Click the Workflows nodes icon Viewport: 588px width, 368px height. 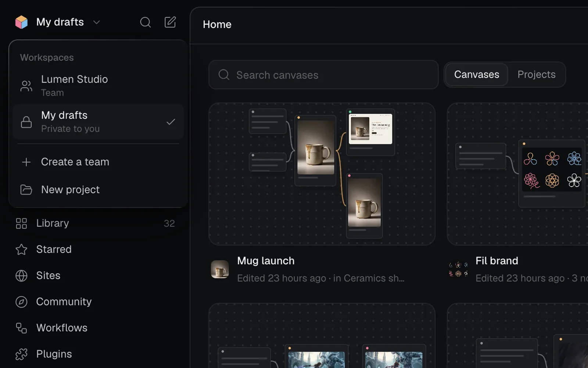[x=21, y=328]
